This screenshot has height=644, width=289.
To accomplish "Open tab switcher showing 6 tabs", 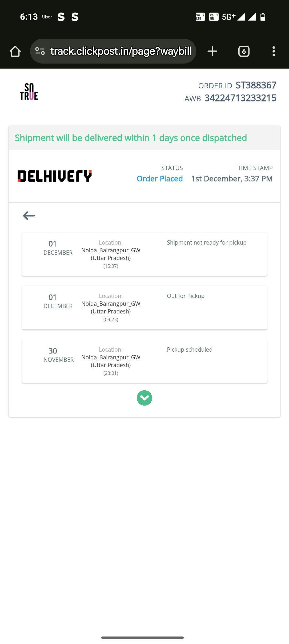I will click(x=244, y=51).
